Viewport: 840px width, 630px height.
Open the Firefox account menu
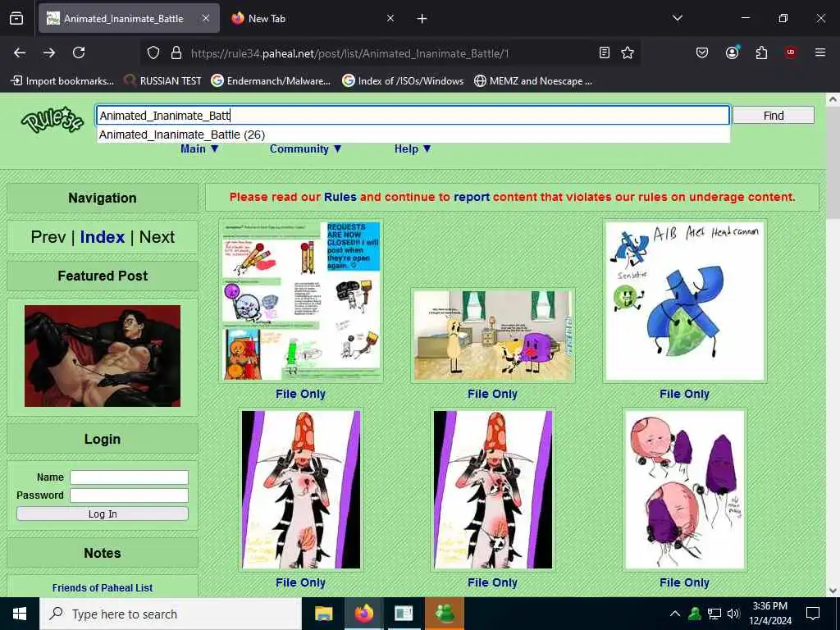[x=732, y=52]
